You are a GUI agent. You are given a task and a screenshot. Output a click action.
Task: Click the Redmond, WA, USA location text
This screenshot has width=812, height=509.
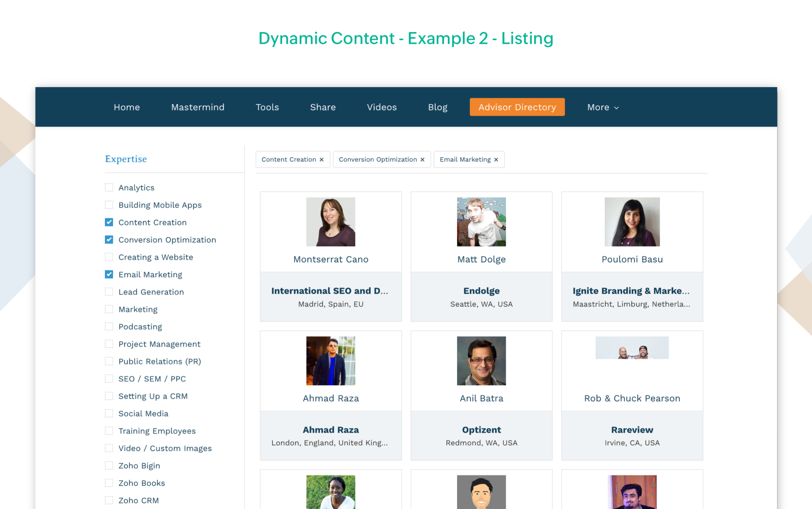point(482,443)
